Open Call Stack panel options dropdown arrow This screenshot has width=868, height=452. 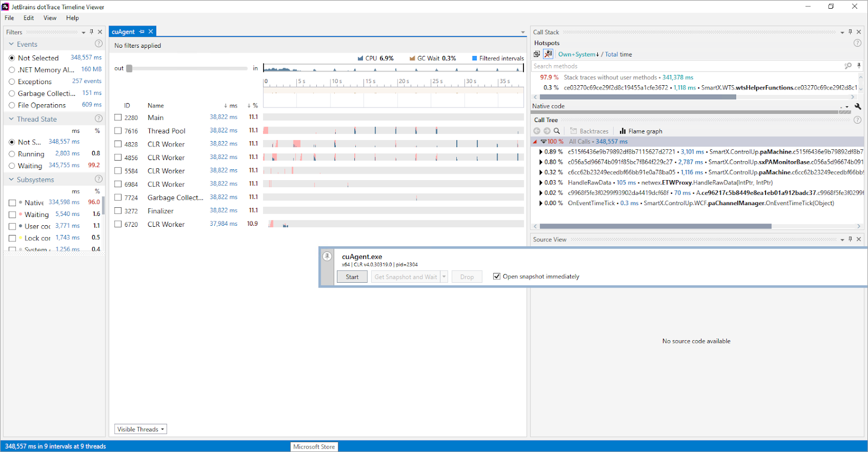[x=843, y=33]
